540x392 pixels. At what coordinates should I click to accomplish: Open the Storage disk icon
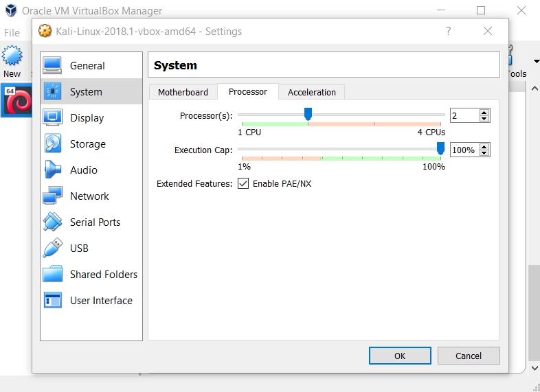pos(53,144)
